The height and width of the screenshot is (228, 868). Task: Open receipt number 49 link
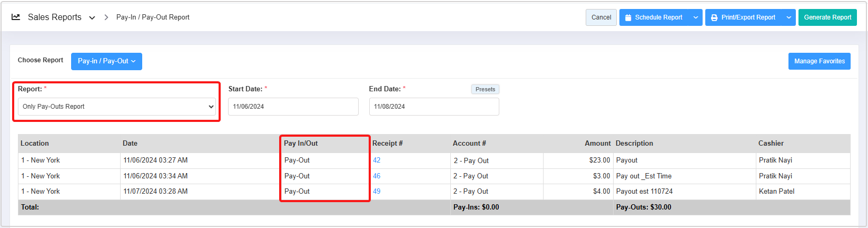click(377, 192)
